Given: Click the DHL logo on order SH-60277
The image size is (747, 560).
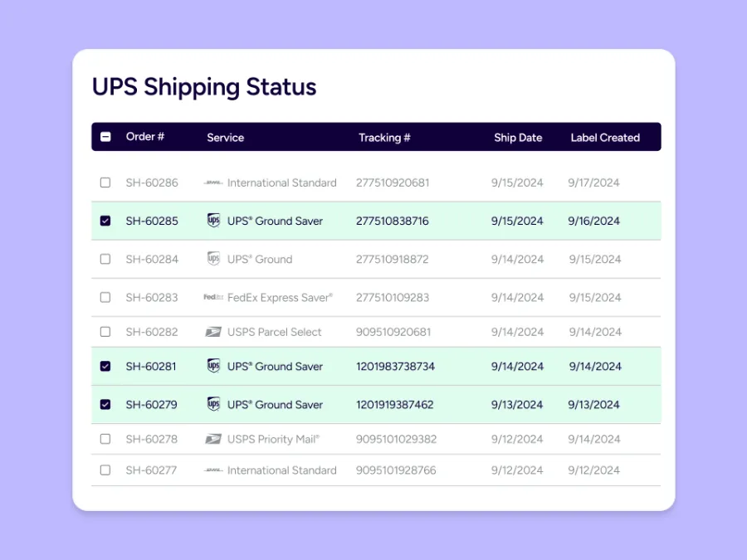Looking at the screenshot, I should [x=213, y=470].
